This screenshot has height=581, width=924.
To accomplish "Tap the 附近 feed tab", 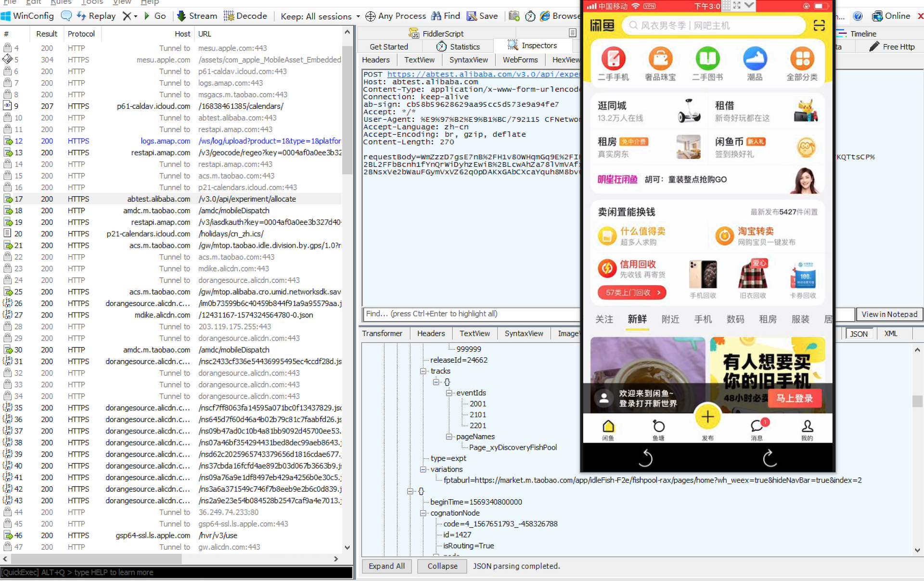I will (x=670, y=319).
